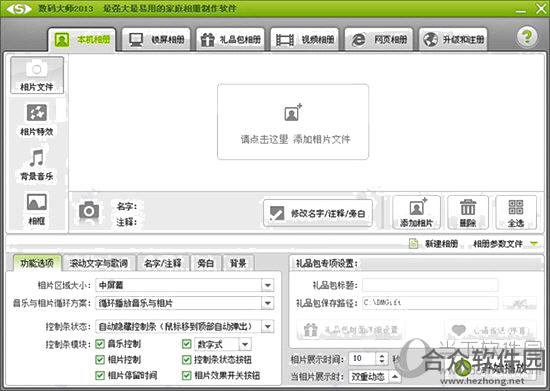Click the gift icon on 礼品包相册 tab

click(207, 40)
